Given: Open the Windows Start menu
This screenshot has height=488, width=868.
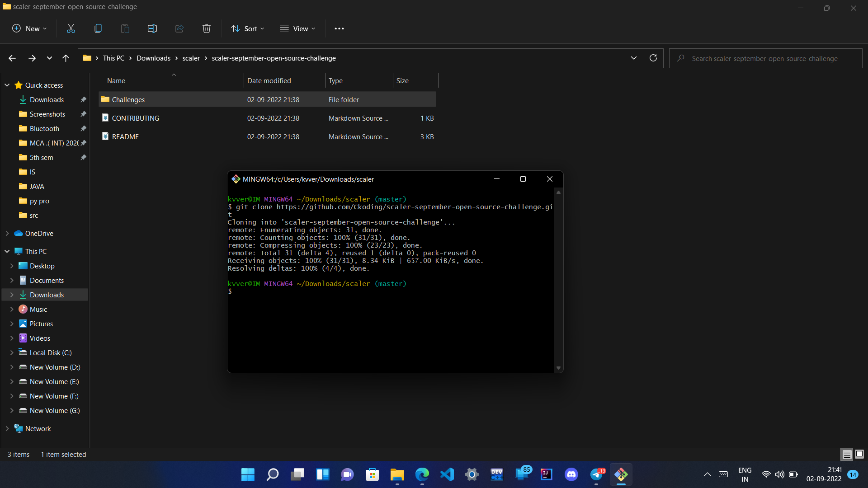Looking at the screenshot, I should coord(247,474).
